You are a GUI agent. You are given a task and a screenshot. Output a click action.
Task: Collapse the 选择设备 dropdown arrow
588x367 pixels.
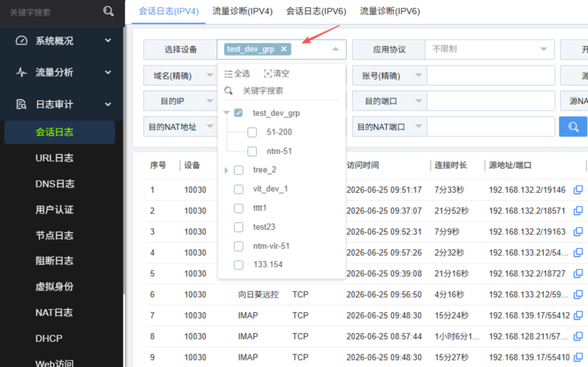[335, 49]
